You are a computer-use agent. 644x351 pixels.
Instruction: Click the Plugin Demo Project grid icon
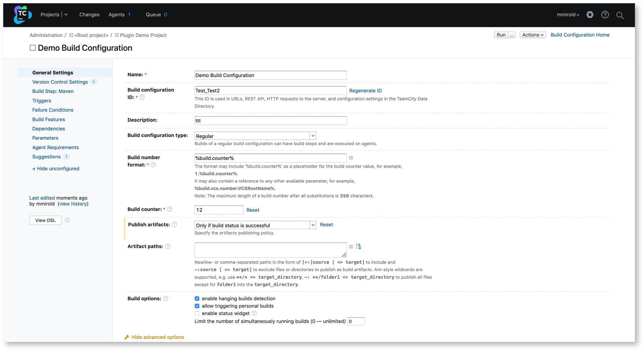pyautogui.click(x=117, y=35)
